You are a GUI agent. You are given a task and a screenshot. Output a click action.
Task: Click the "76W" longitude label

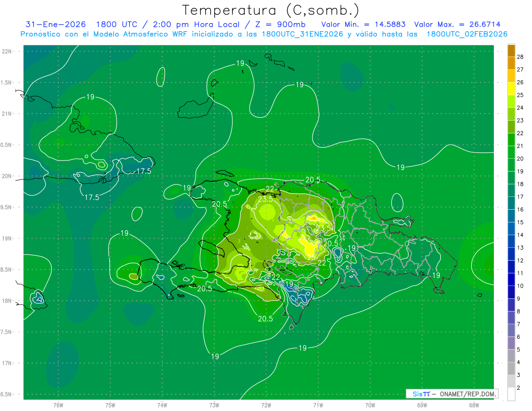(58, 405)
